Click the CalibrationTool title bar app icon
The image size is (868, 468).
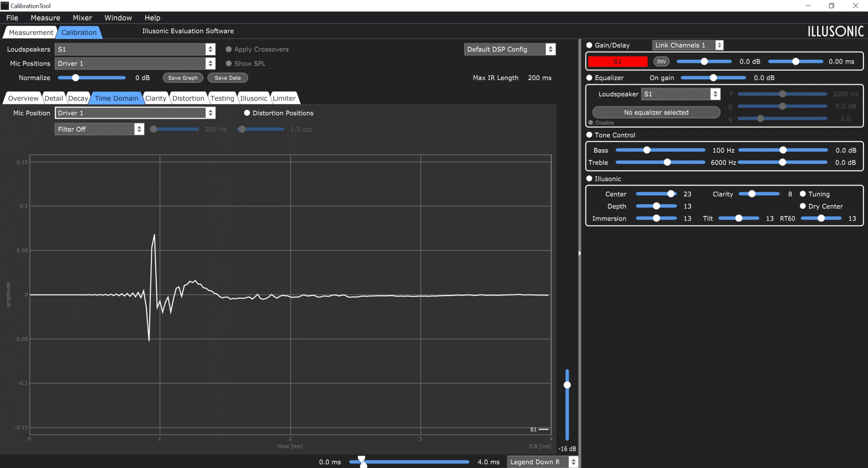point(5,6)
